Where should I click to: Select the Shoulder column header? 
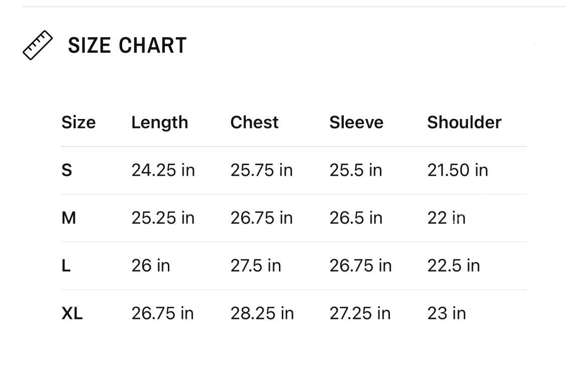click(464, 122)
